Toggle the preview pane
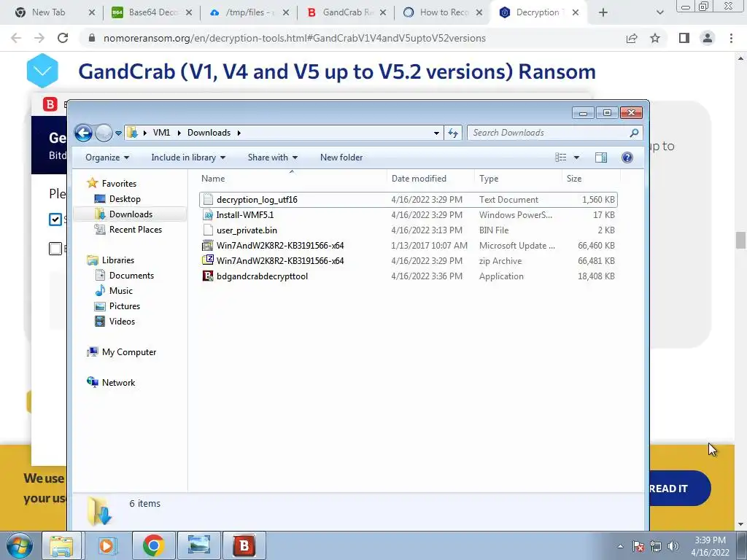747x560 pixels. [x=601, y=157]
